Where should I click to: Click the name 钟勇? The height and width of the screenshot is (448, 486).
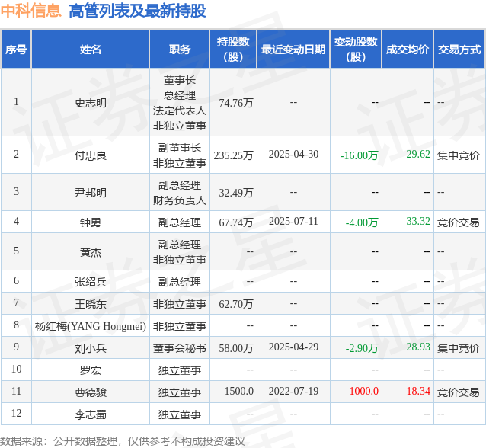(90, 222)
